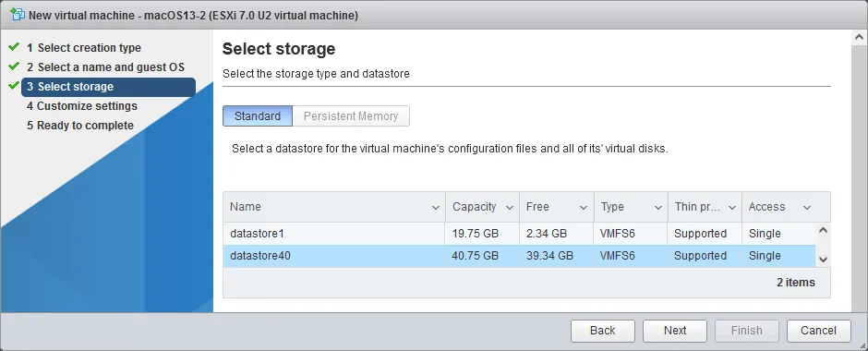Viewport: 868px width, 351px height.
Task: Click the green checkmark beside Select creation type
Action: (14, 47)
